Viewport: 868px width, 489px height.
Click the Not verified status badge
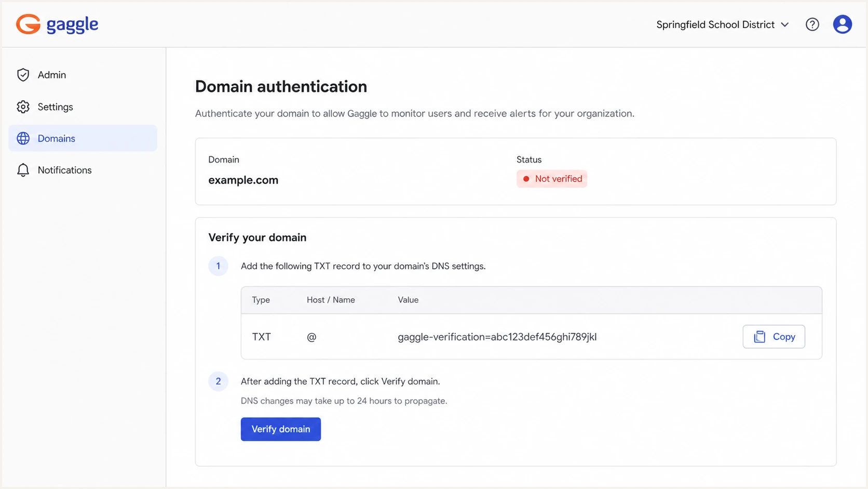(551, 179)
